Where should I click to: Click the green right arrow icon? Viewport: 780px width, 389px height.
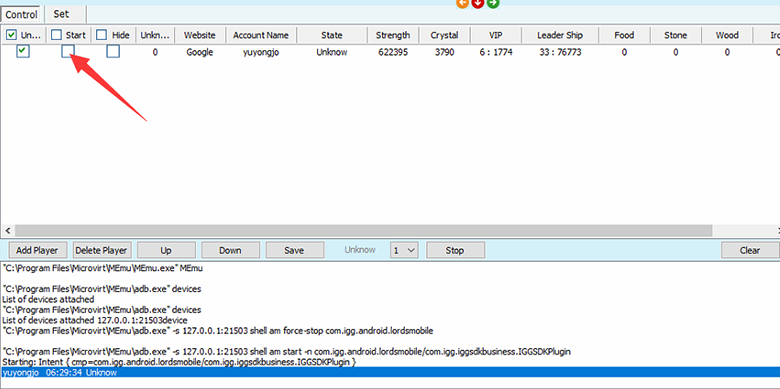pyautogui.click(x=492, y=3)
